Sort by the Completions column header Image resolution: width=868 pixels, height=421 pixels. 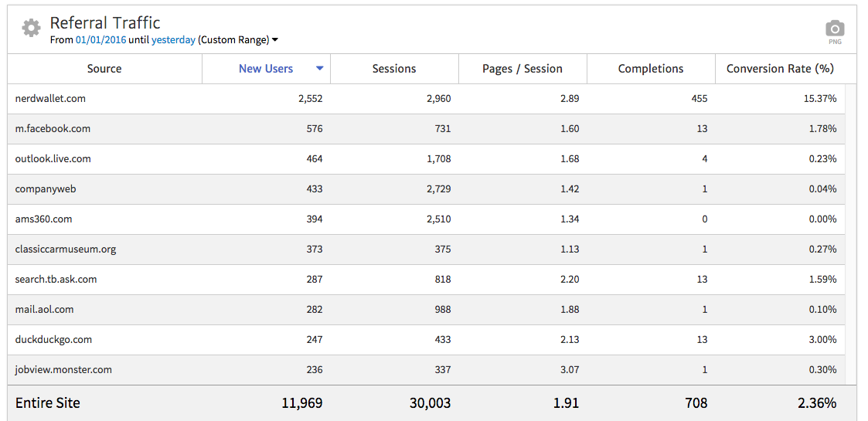pyautogui.click(x=651, y=69)
